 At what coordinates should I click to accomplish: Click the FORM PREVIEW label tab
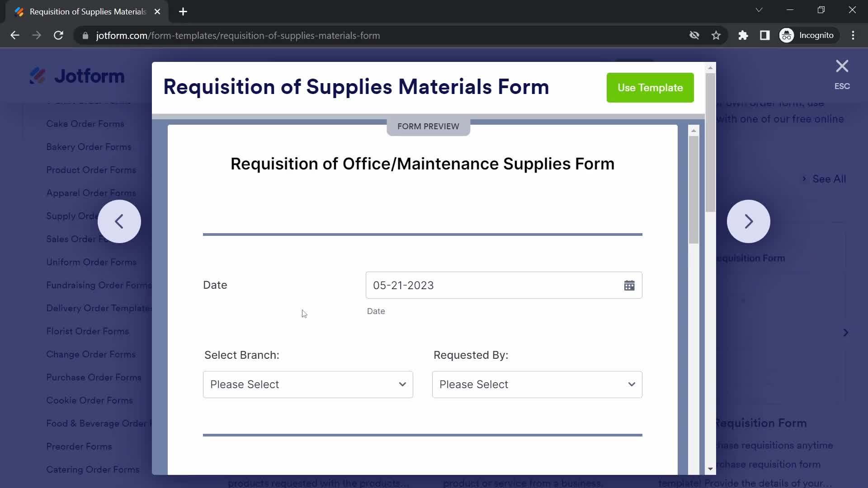tap(428, 127)
